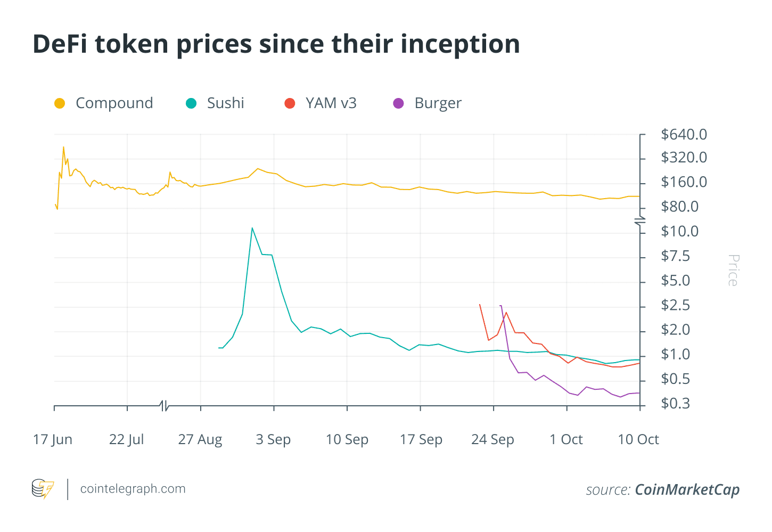This screenshot has height=532, width=772.
Task: Toggle the Sushi series label
Action: tap(226, 103)
